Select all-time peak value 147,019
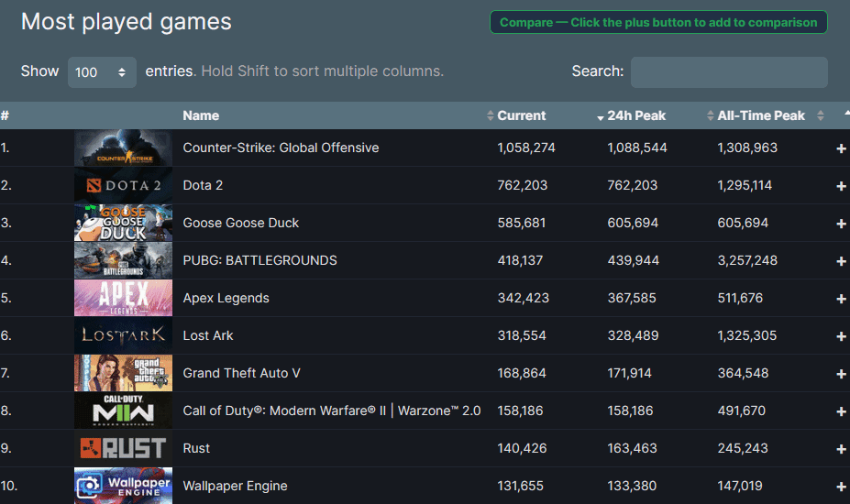Image resolution: width=850 pixels, height=504 pixels. tap(740, 486)
